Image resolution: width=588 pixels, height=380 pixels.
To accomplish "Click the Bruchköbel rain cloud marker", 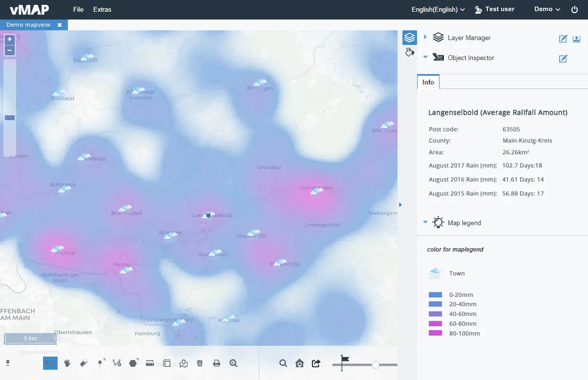I will click(x=126, y=209).
